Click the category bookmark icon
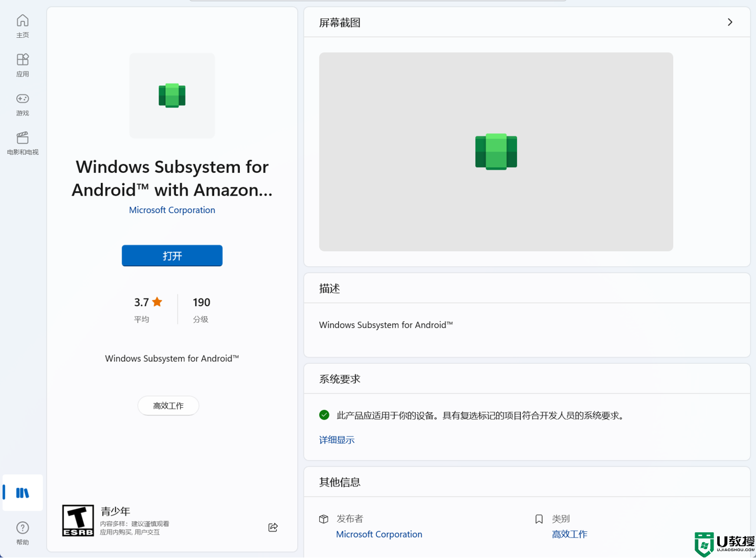The width and height of the screenshot is (756, 558). coord(539,519)
